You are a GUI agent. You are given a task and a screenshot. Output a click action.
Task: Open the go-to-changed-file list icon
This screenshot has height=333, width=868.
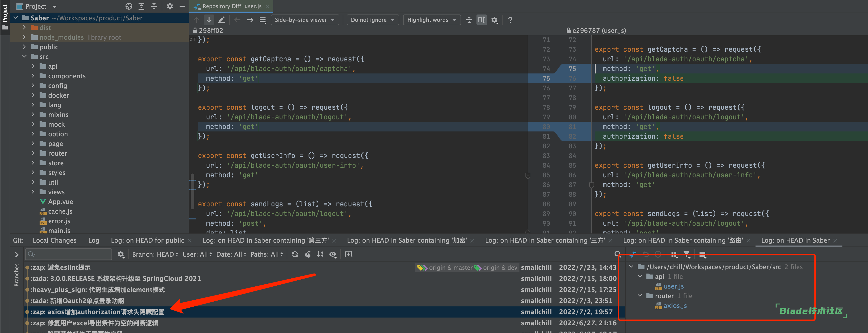263,20
